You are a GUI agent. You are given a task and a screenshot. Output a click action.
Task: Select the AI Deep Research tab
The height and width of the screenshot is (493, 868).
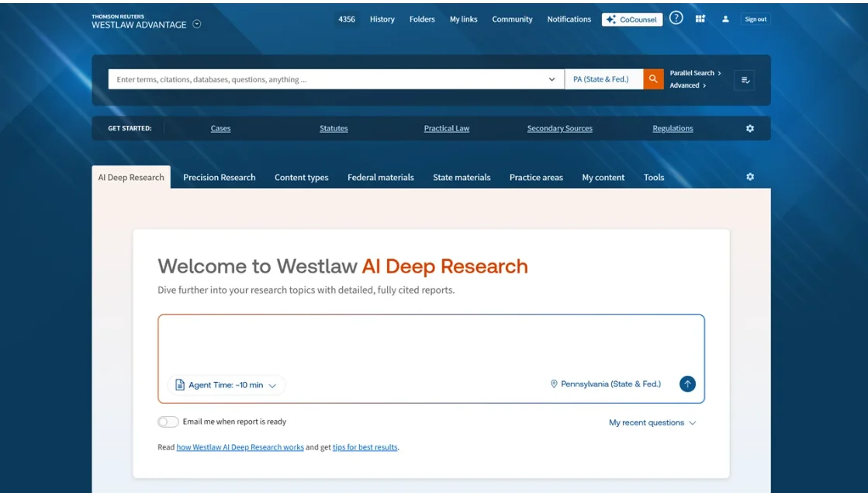[131, 177]
